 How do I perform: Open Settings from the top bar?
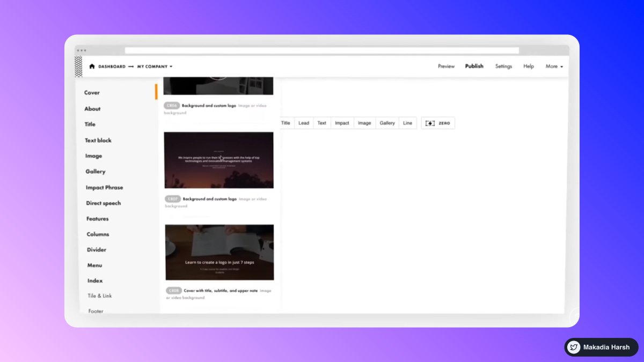pos(503,66)
